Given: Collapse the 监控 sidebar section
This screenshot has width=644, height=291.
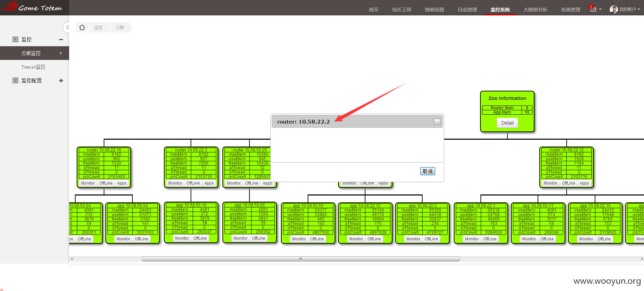Looking at the screenshot, I should (61, 39).
